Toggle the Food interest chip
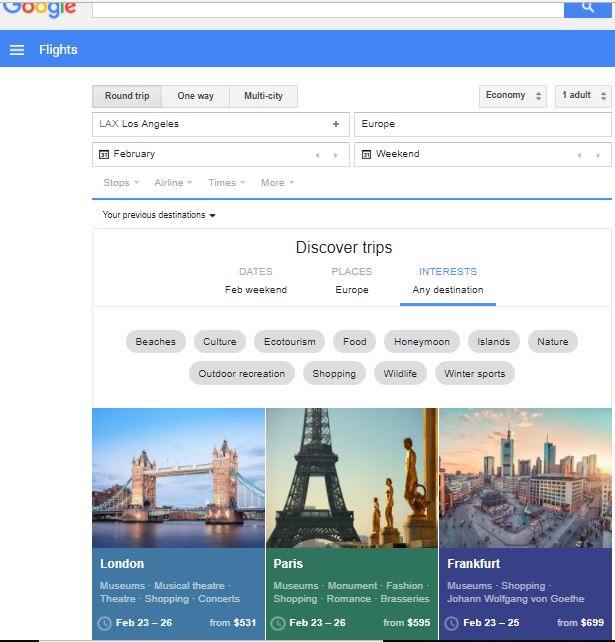The width and height of the screenshot is (615, 642). (x=355, y=341)
